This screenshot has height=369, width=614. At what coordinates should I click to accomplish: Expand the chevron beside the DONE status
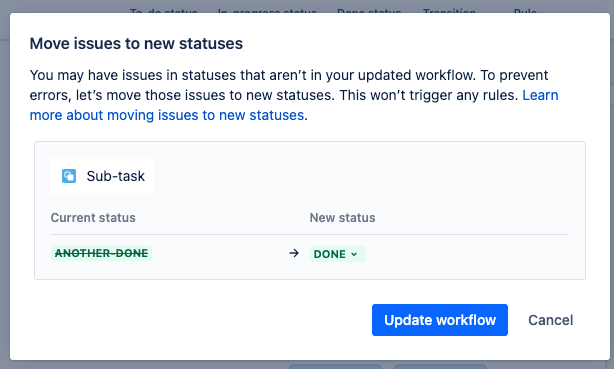[354, 254]
